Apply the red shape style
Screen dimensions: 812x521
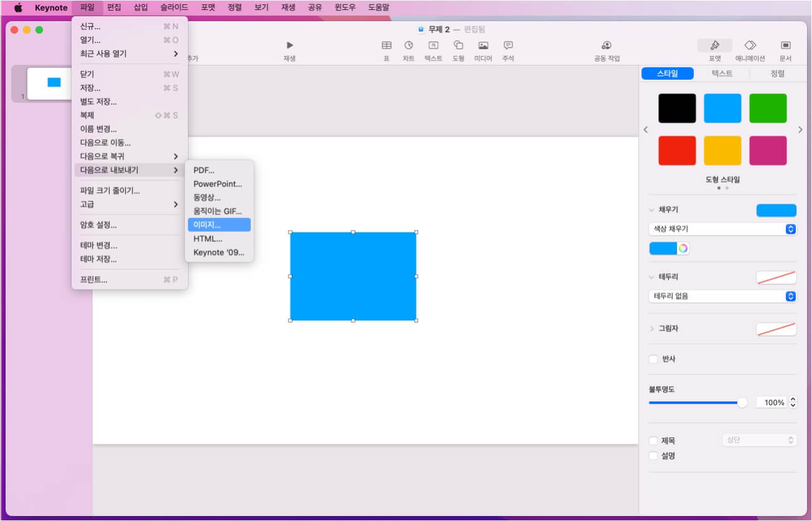coord(677,151)
